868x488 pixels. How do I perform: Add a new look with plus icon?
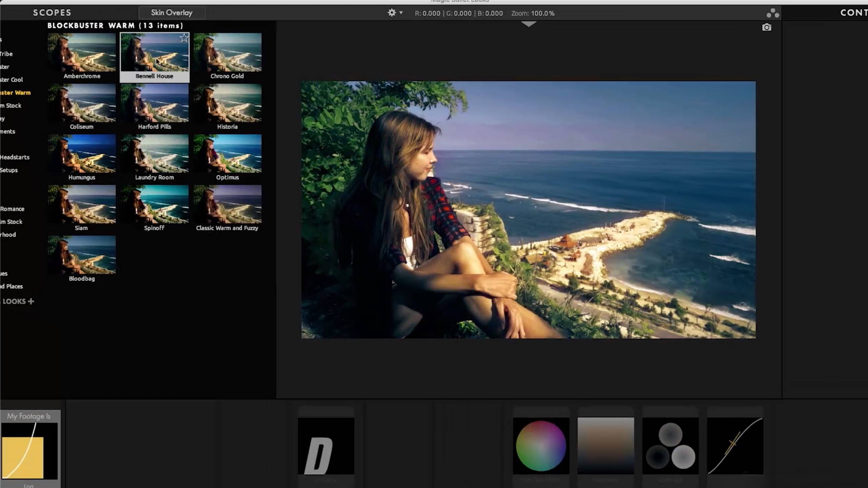pyautogui.click(x=31, y=301)
